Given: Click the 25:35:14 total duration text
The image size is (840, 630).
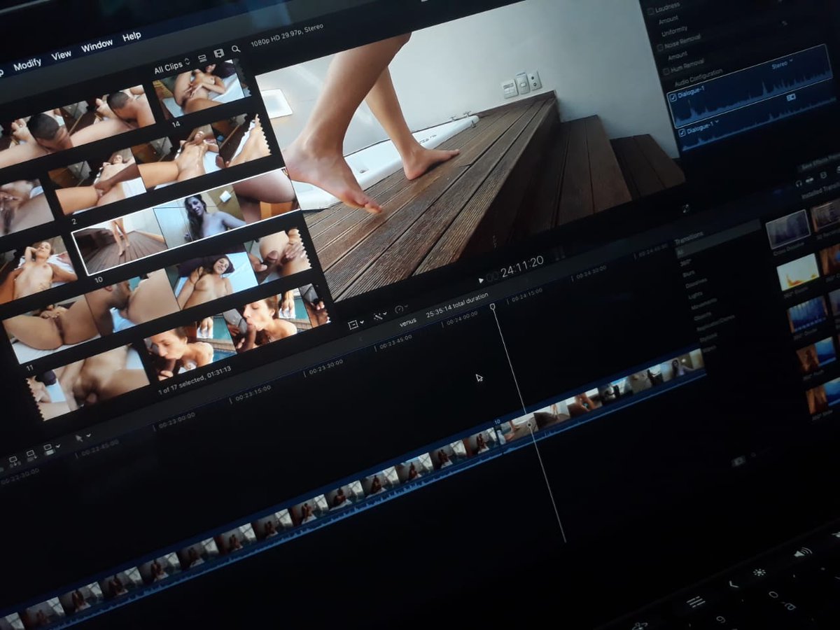Looking at the screenshot, I should [x=457, y=305].
